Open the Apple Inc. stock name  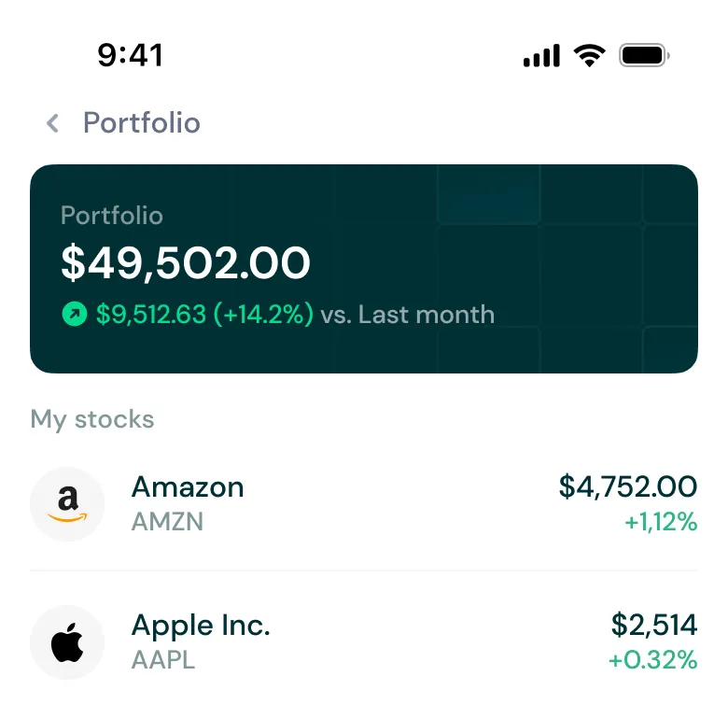point(201,626)
